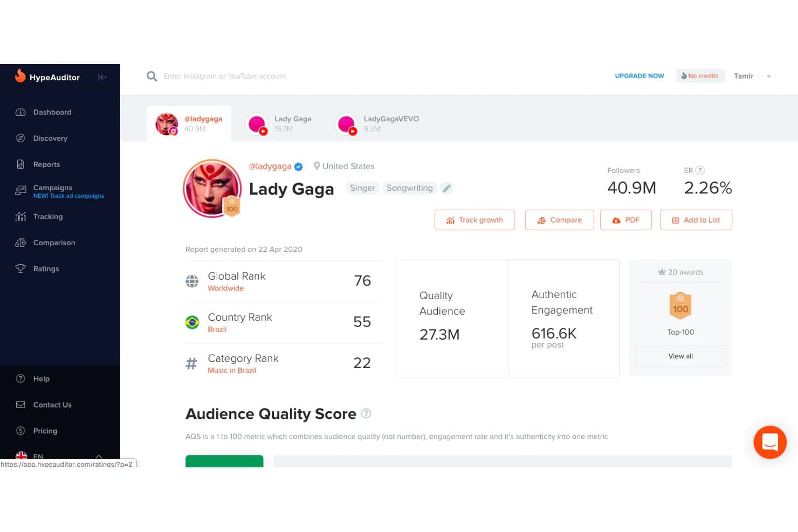Click Lady Gaga's profile picture
The width and height of the screenshot is (798, 532).
(212, 188)
